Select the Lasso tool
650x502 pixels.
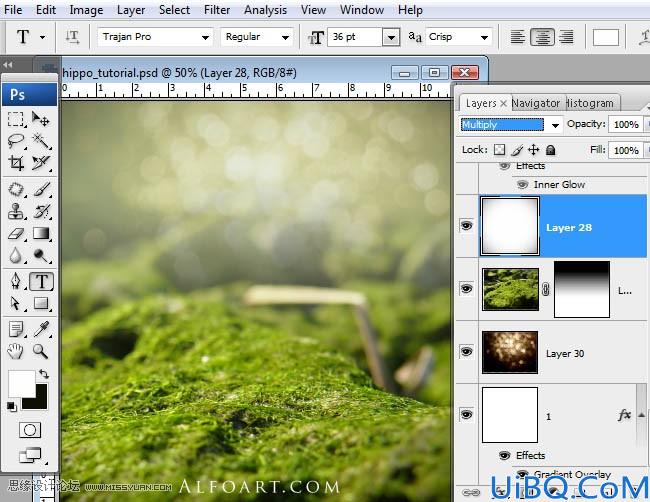(x=16, y=141)
